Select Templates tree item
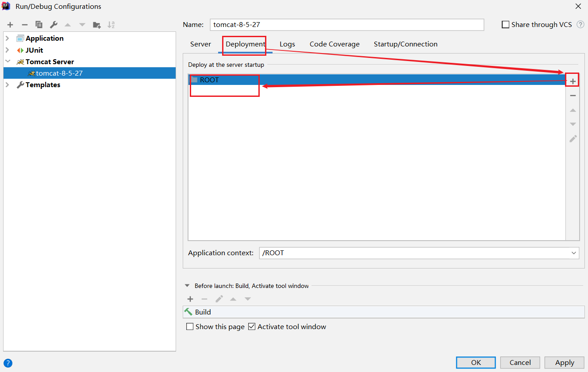 (x=43, y=85)
